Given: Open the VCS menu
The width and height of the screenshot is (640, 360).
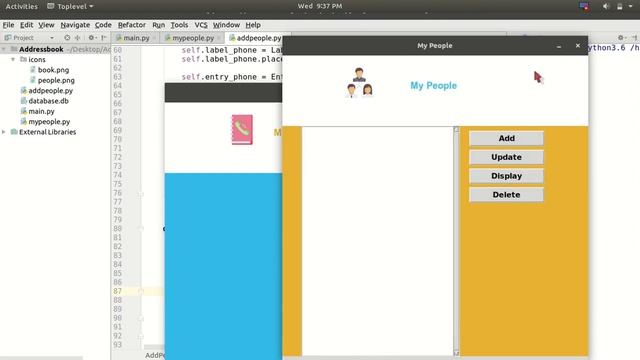Looking at the screenshot, I should point(201,25).
